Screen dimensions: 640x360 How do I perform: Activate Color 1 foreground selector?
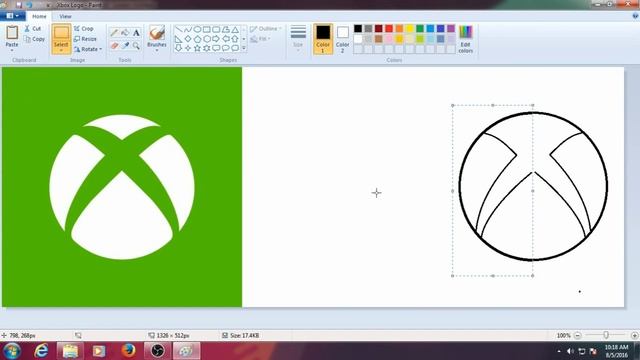coord(323,39)
